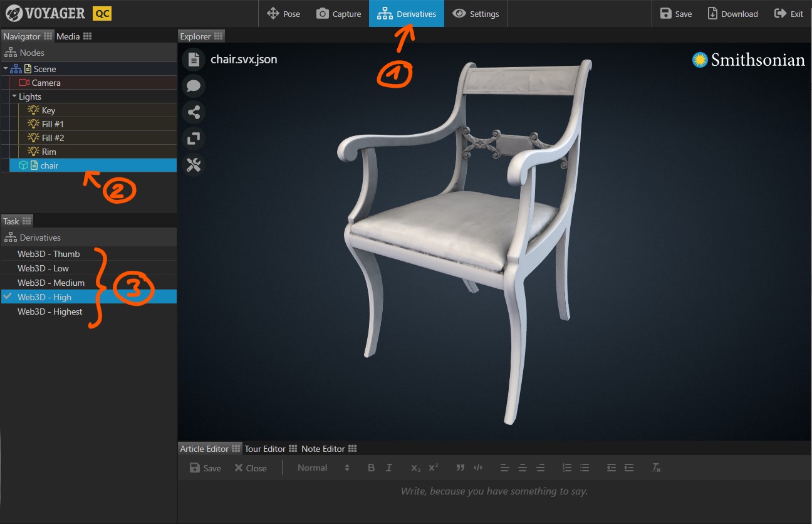This screenshot has height=524, width=812.
Task: Toggle italic formatting in article editor
Action: pos(389,468)
